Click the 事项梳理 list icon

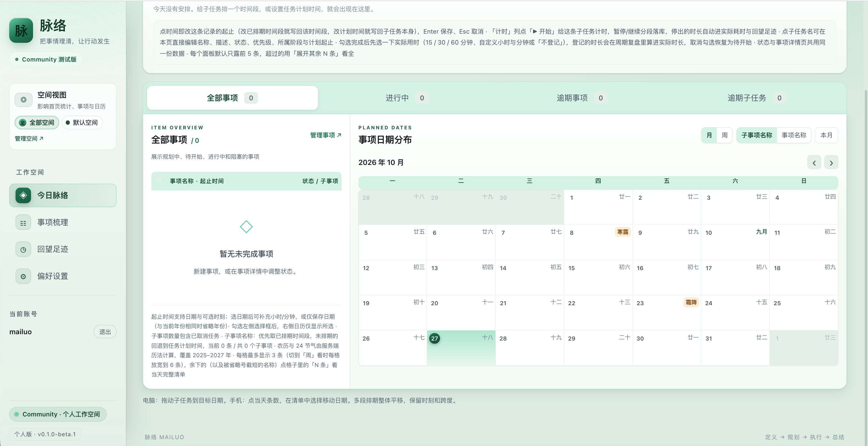pos(23,223)
